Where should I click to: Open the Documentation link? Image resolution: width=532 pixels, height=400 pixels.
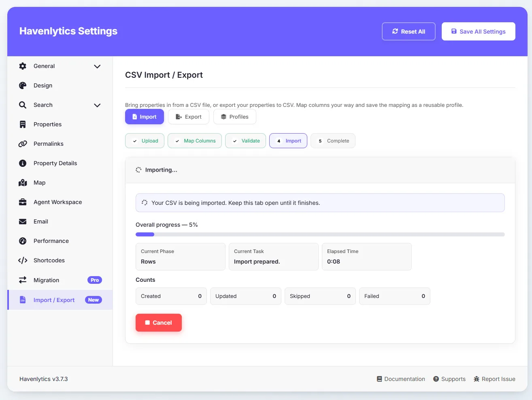click(401, 379)
